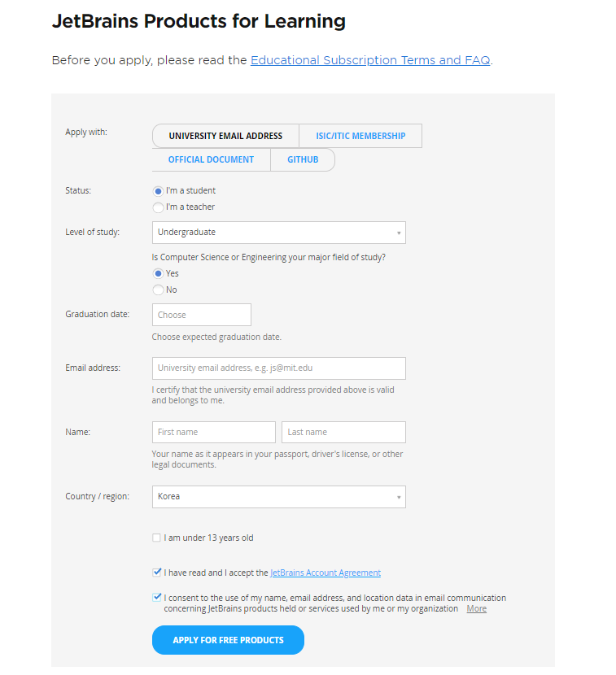
Task: Open the Graduation date chooser field
Action: (x=202, y=315)
